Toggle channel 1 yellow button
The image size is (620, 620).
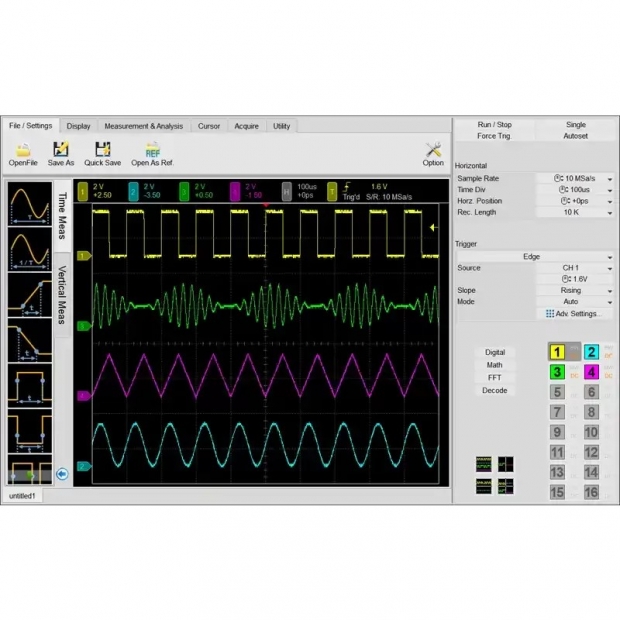[x=557, y=352]
